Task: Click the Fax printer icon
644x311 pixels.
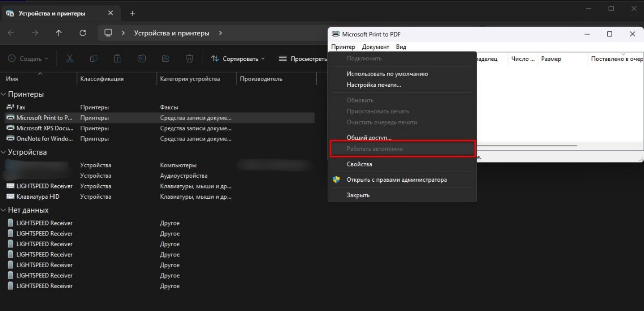Action: 11,107
